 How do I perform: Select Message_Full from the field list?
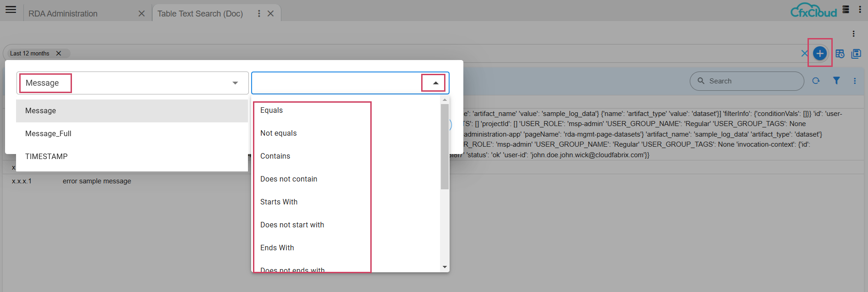point(48,133)
